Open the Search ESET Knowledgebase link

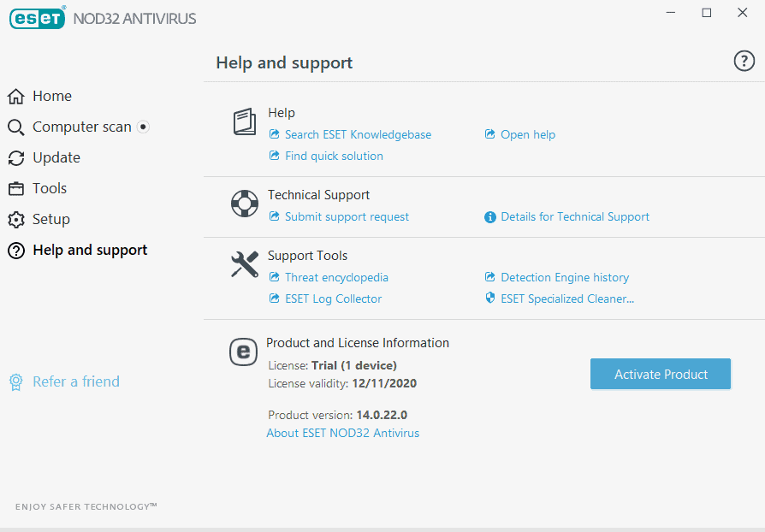pos(356,134)
